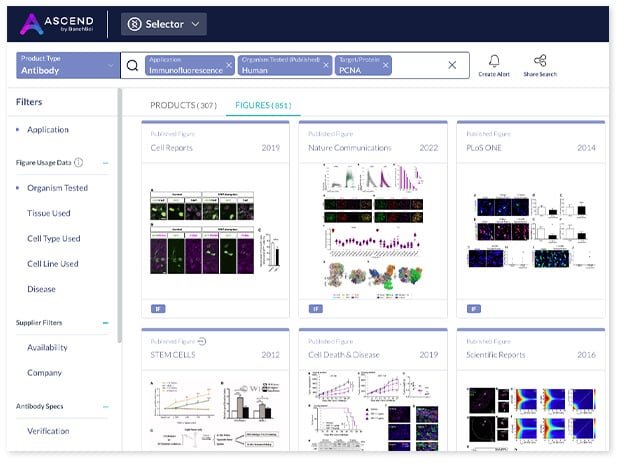Click the Create Alert bell icon
The width and height of the screenshot is (630, 470).
[x=494, y=61]
